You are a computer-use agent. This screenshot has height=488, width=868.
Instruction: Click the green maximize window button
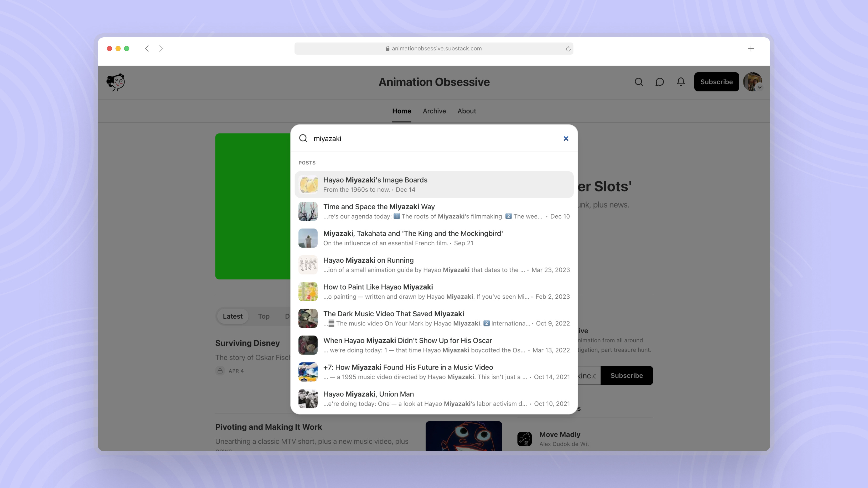(x=127, y=49)
